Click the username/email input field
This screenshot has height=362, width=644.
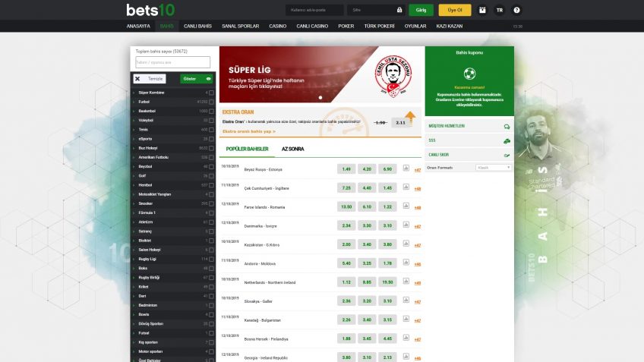point(314,10)
